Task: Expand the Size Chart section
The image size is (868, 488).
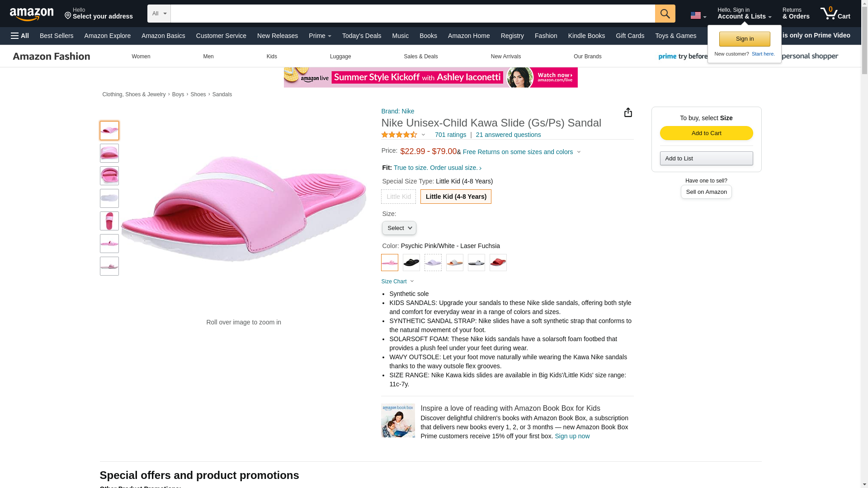Action: click(x=397, y=282)
